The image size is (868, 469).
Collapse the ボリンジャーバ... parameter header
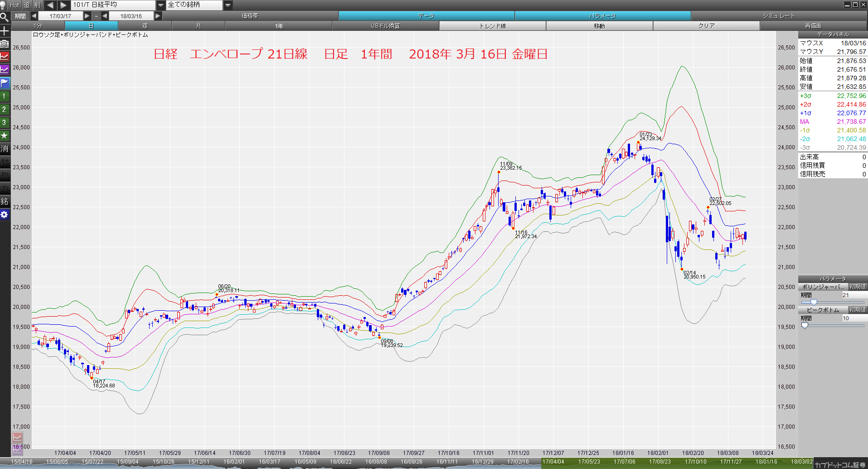(823, 287)
